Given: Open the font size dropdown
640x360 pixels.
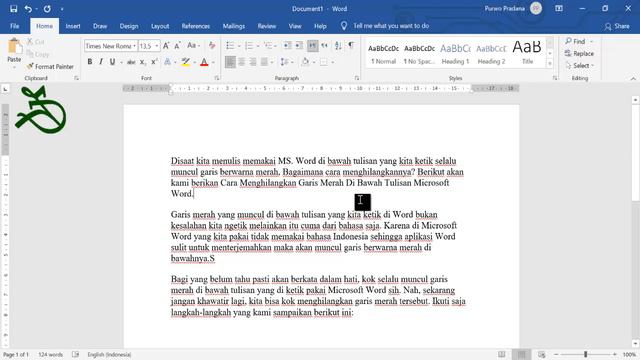Looking at the screenshot, I should [157, 46].
